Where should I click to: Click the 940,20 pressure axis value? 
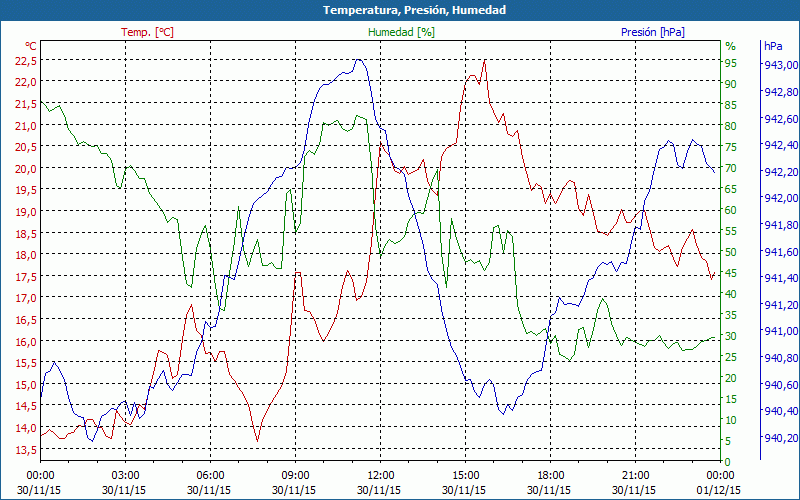pyautogui.click(x=780, y=438)
